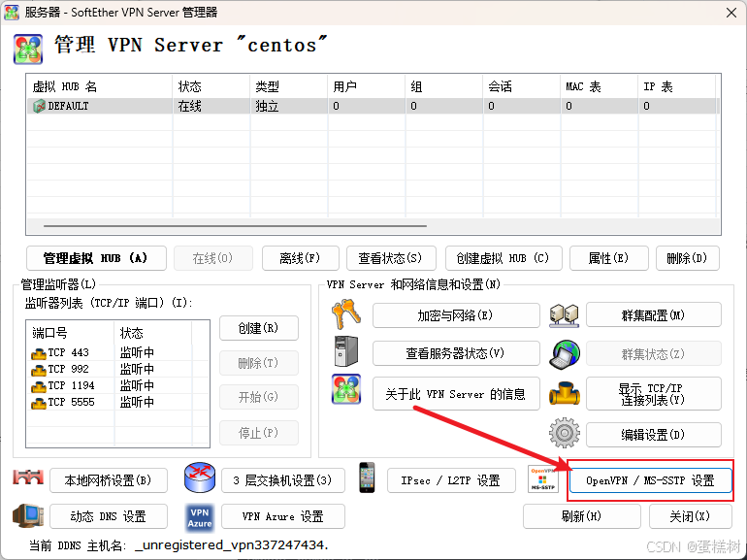Click the TCP 443 listener icon
Image resolution: width=747 pixels, height=560 pixels.
39,353
